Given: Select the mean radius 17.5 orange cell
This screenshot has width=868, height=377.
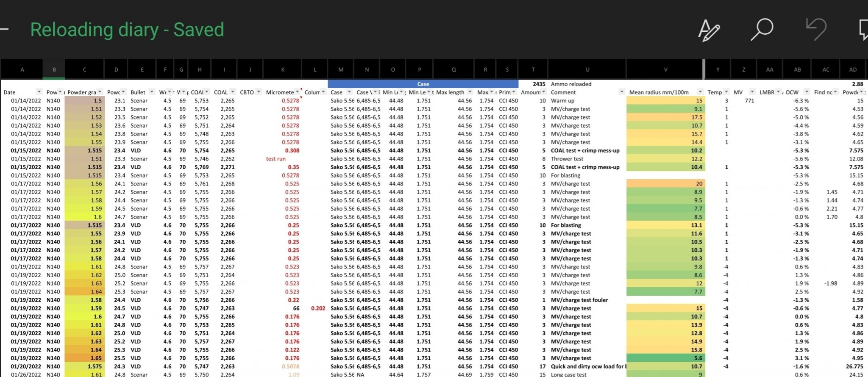Looking at the screenshot, I should point(665,117).
